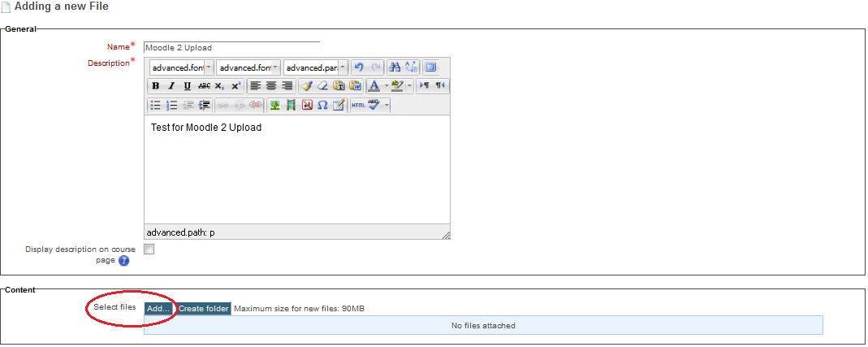Insert a table icon

coord(339,105)
